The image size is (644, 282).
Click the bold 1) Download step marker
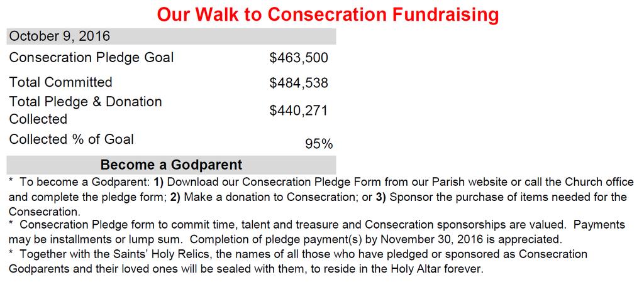click(x=159, y=182)
